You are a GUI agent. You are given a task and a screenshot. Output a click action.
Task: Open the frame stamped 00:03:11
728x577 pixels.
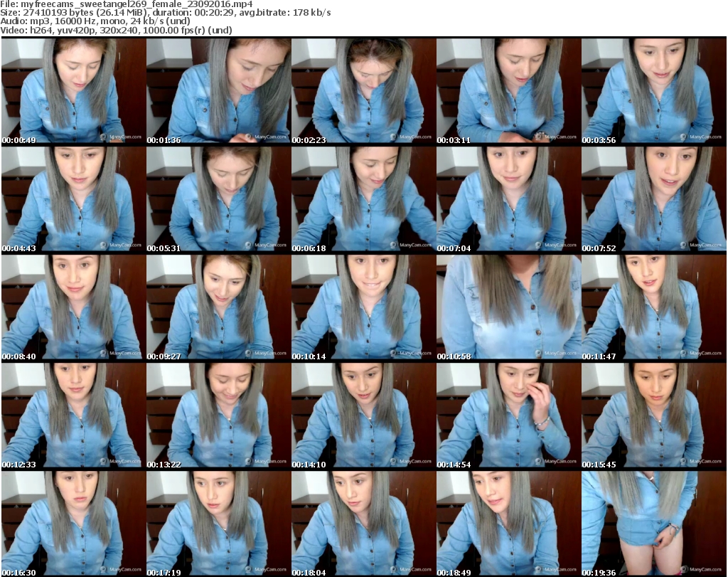pos(509,90)
